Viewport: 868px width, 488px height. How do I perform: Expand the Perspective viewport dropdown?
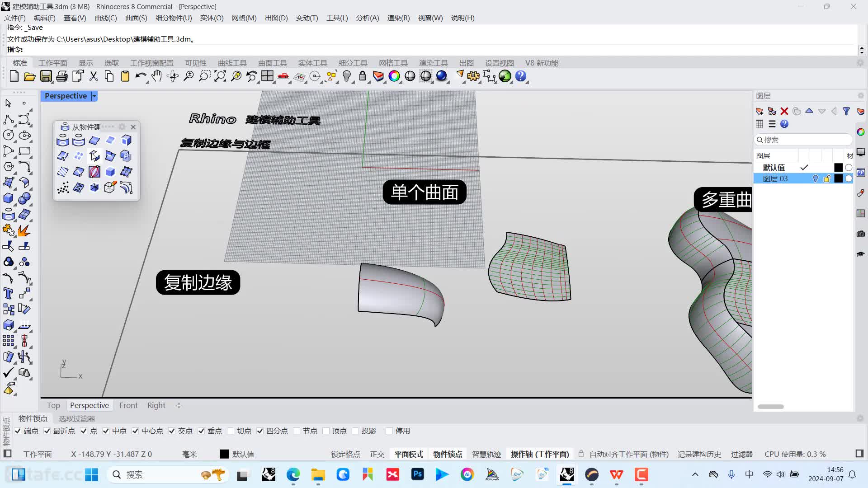click(94, 96)
